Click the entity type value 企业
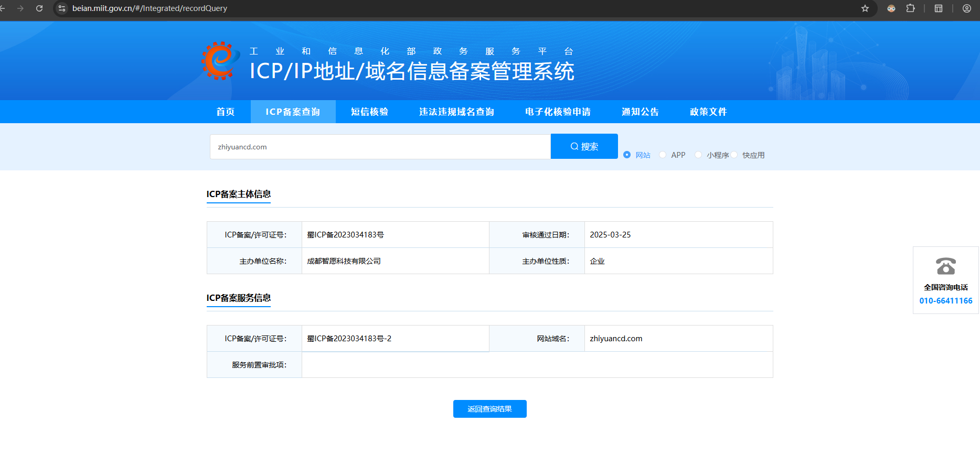This screenshot has height=466, width=980. coord(598,261)
